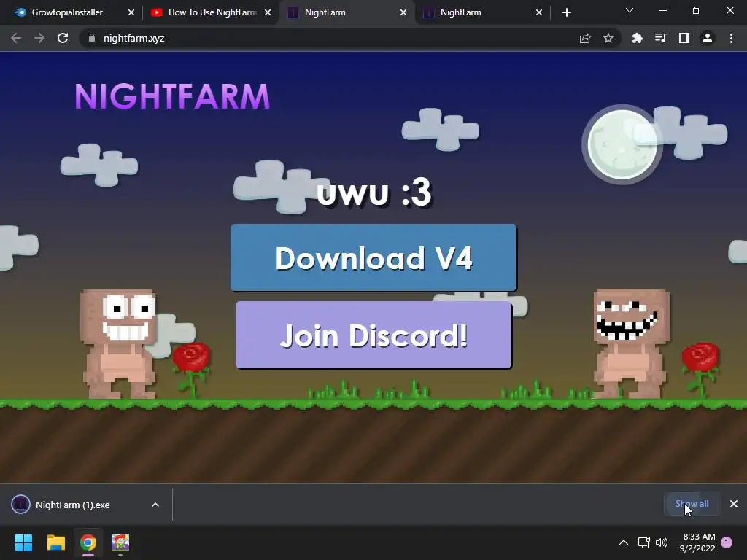Click the browser forward arrow

(39, 38)
